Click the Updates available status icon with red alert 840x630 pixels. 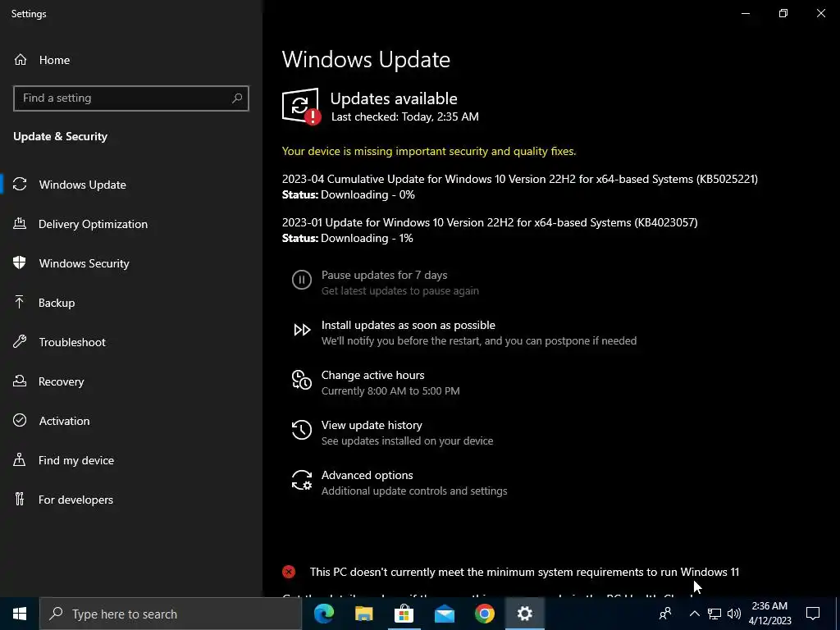[x=301, y=106]
